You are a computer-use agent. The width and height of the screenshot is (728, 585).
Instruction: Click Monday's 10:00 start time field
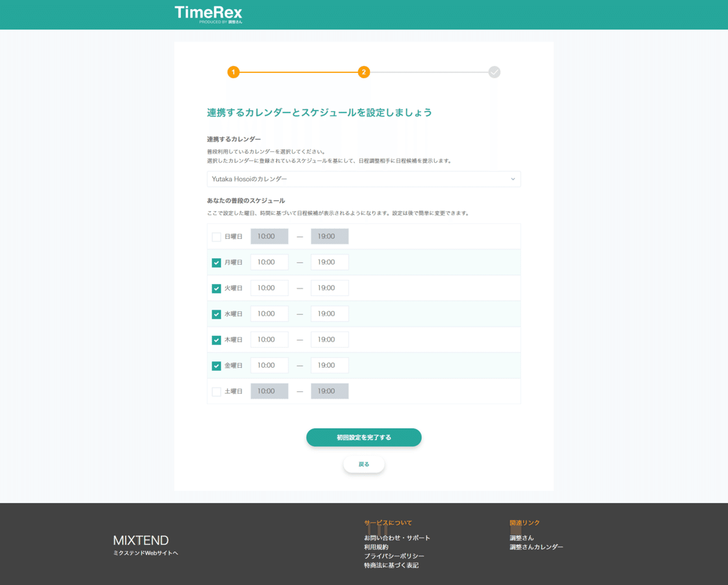269,262
